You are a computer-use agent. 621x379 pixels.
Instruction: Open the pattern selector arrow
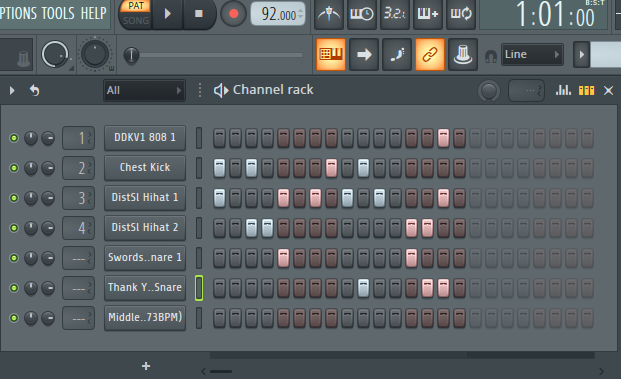coord(581,54)
